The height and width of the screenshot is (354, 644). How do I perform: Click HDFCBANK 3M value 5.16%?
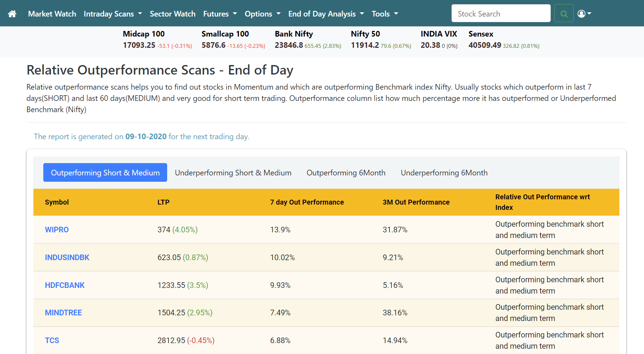[393, 285]
